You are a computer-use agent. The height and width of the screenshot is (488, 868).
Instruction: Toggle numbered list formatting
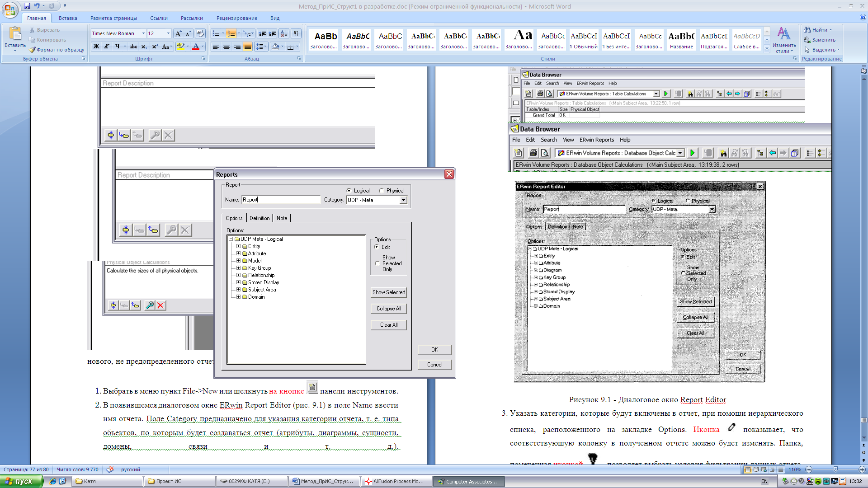click(x=231, y=33)
